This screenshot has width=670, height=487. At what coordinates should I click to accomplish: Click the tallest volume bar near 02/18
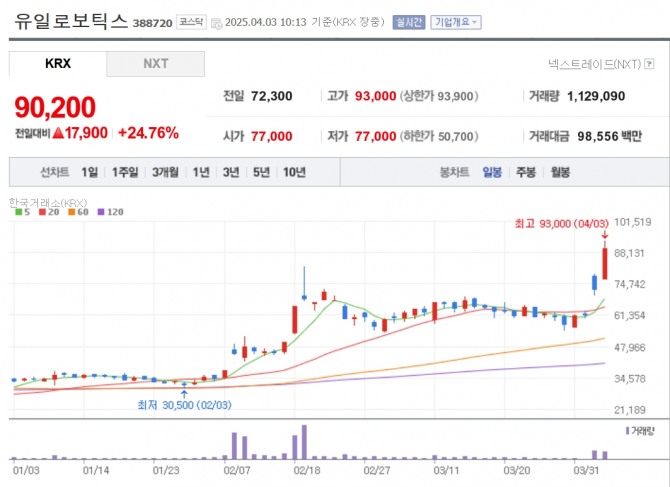pyautogui.click(x=304, y=442)
